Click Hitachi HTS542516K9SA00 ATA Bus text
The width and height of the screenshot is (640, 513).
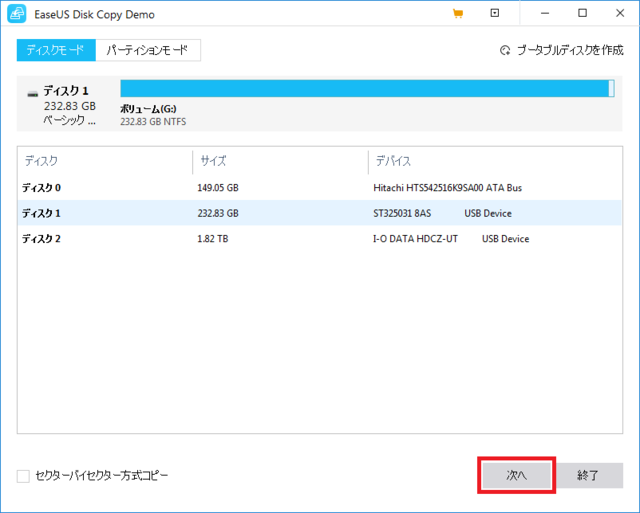coord(447,188)
